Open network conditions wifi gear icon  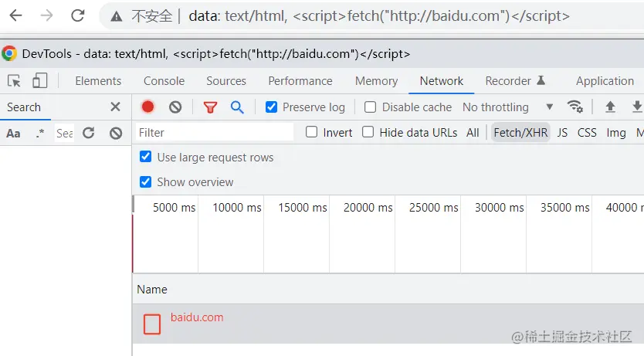[x=575, y=107]
